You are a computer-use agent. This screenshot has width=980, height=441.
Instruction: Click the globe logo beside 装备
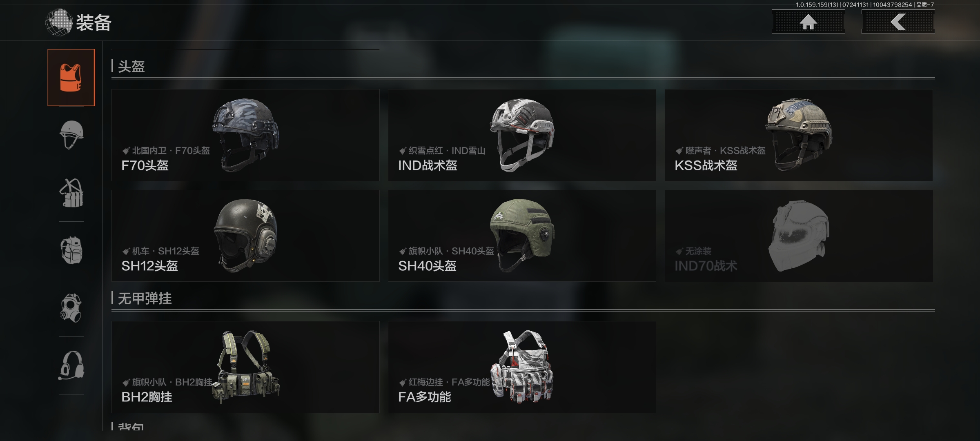coord(58,22)
